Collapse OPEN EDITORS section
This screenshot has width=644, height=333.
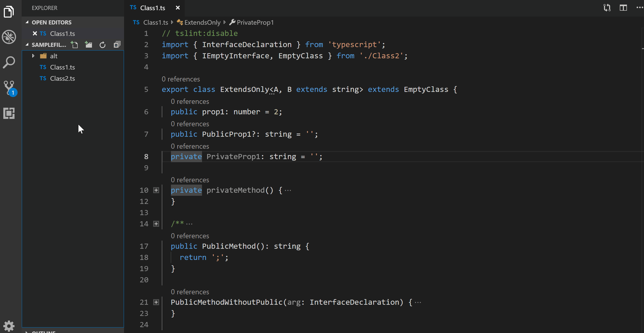(28, 22)
